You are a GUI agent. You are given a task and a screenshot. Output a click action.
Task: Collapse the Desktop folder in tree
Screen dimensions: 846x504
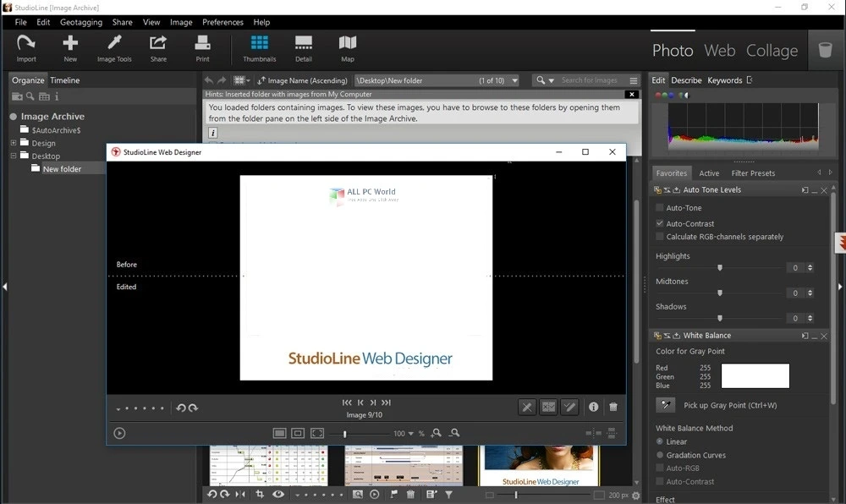tap(14, 156)
